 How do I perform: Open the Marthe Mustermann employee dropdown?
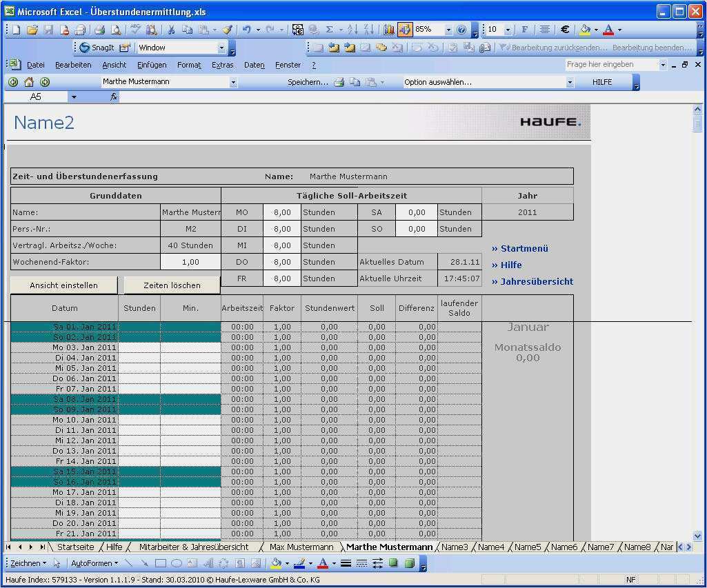coord(233,82)
